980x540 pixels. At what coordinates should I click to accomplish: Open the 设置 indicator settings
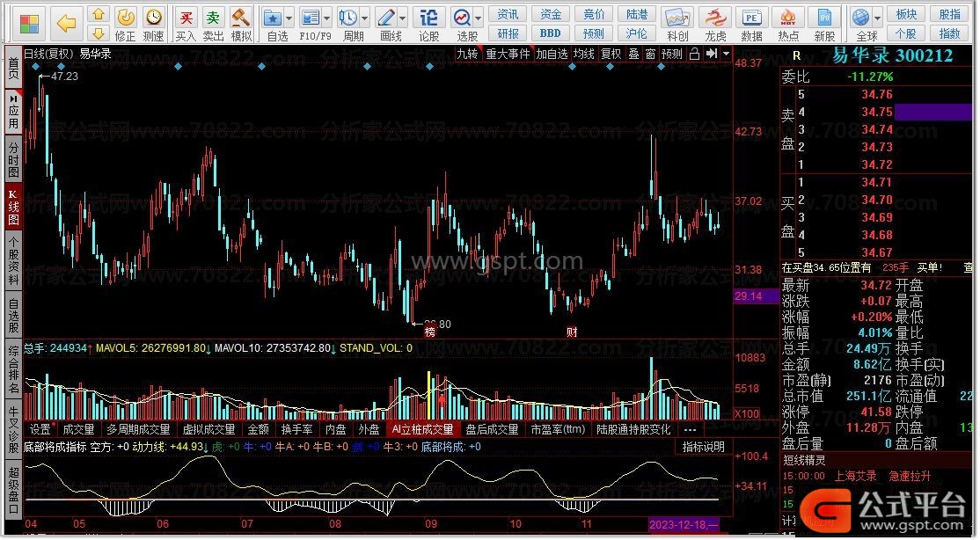[x=40, y=429]
